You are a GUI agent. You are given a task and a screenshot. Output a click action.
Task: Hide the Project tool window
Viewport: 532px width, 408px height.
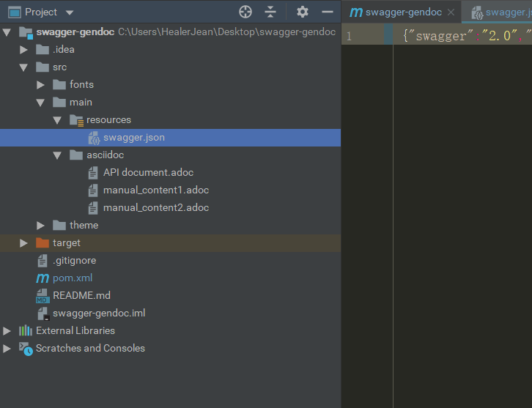coord(328,12)
